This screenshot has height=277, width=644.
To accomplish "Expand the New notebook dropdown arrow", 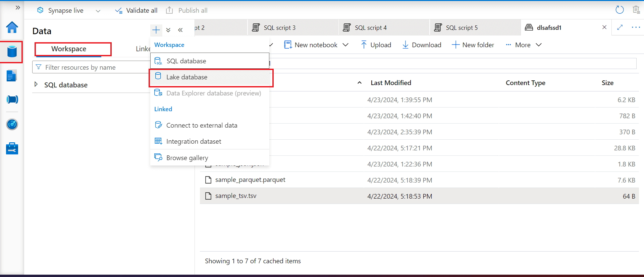I will 345,45.
